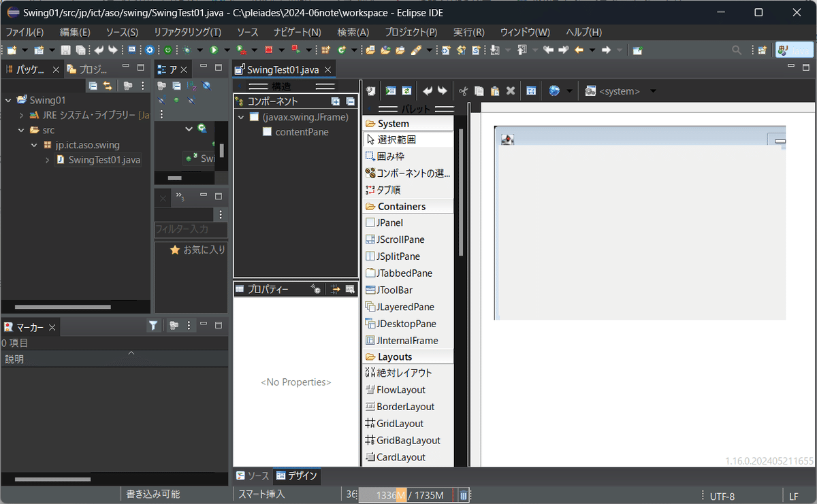Click the garbage collector trash icon
The image size is (817, 504).
463,496
